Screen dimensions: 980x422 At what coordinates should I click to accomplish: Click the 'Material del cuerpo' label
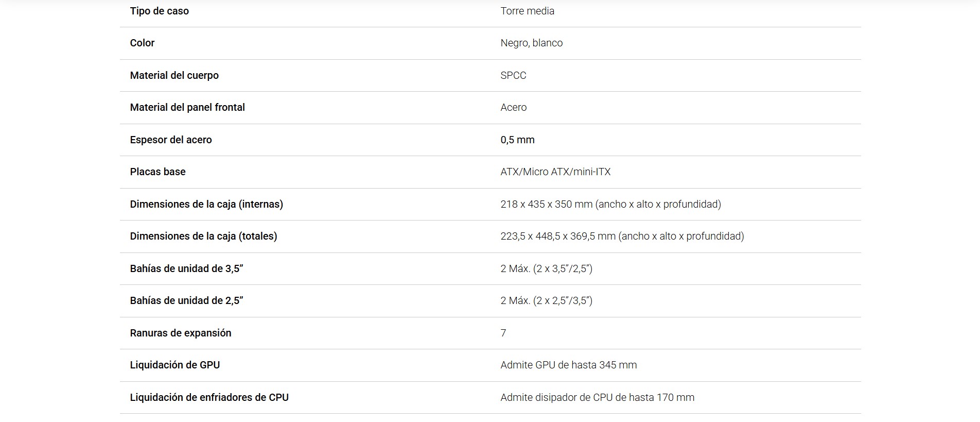tap(174, 75)
